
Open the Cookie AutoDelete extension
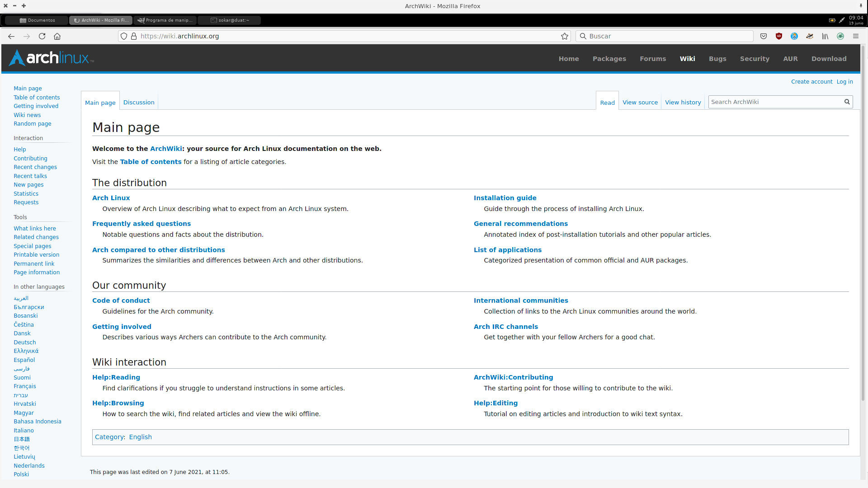pyautogui.click(x=794, y=36)
